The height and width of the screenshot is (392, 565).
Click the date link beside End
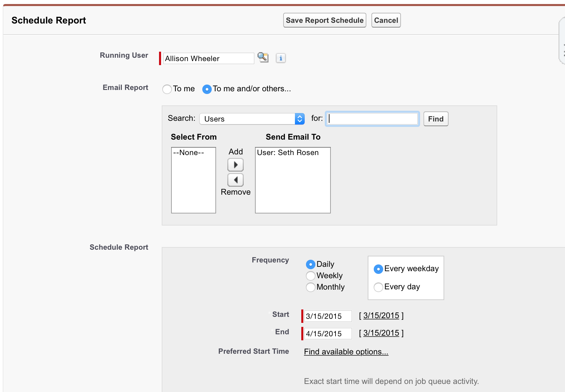tap(381, 333)
